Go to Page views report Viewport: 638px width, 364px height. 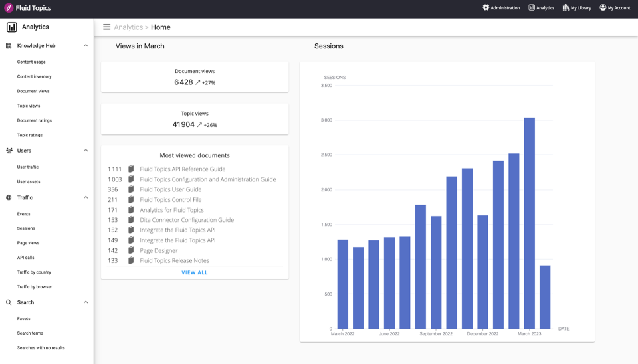[28, 243]
